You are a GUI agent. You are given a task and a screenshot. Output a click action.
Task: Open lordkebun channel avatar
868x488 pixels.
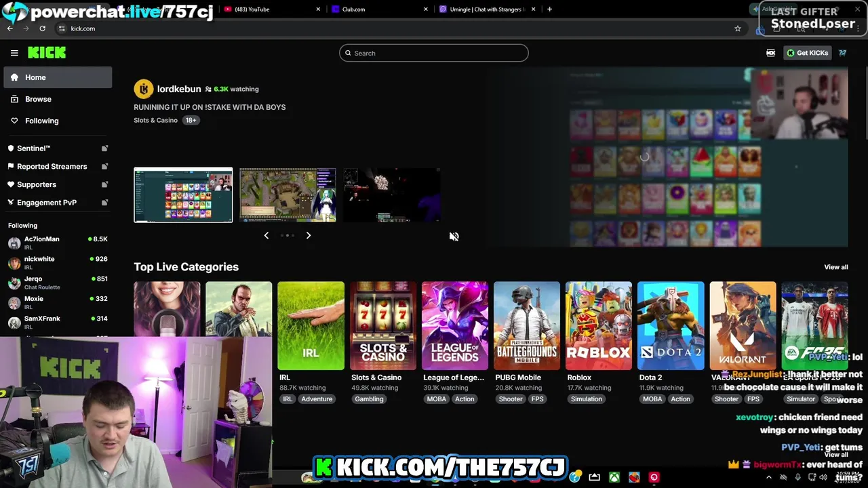[x=143, y=89]
